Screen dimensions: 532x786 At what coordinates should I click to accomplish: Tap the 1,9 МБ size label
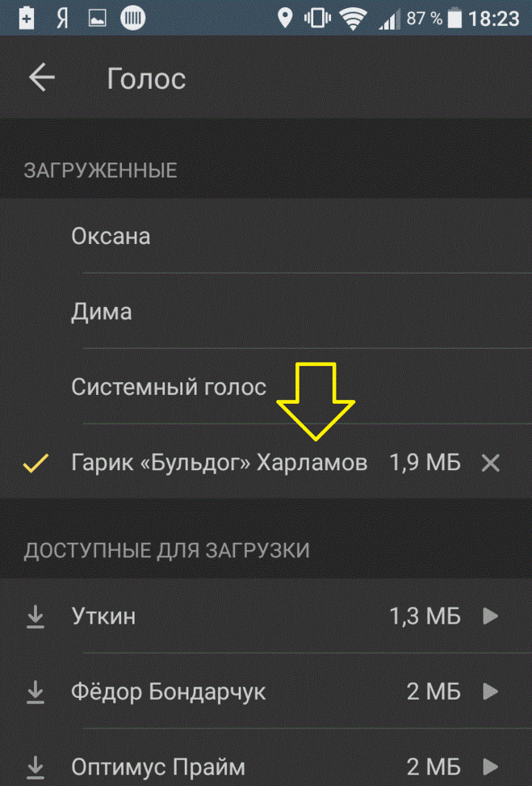coord(425,463)
